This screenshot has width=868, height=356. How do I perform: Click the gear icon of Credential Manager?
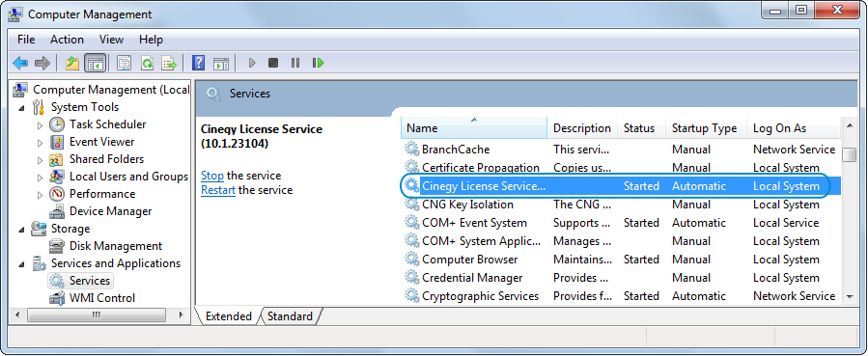412,278
